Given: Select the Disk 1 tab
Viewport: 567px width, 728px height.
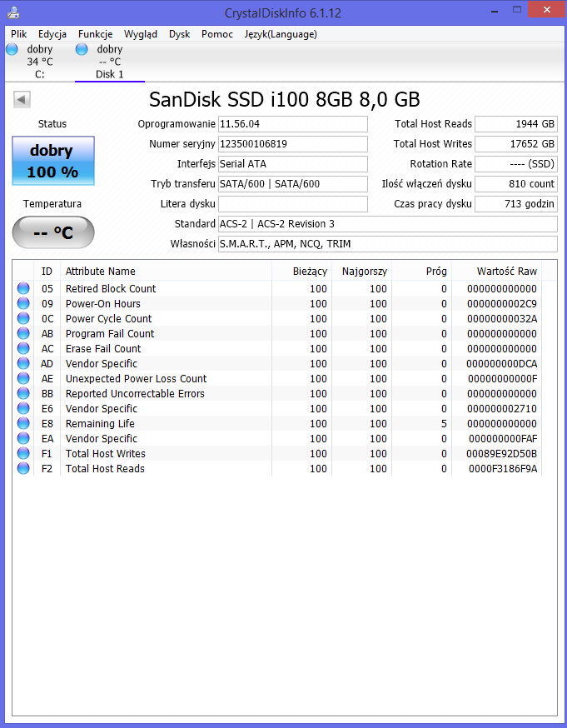Looking at the screenshot, I should click(x=110, y=62).
